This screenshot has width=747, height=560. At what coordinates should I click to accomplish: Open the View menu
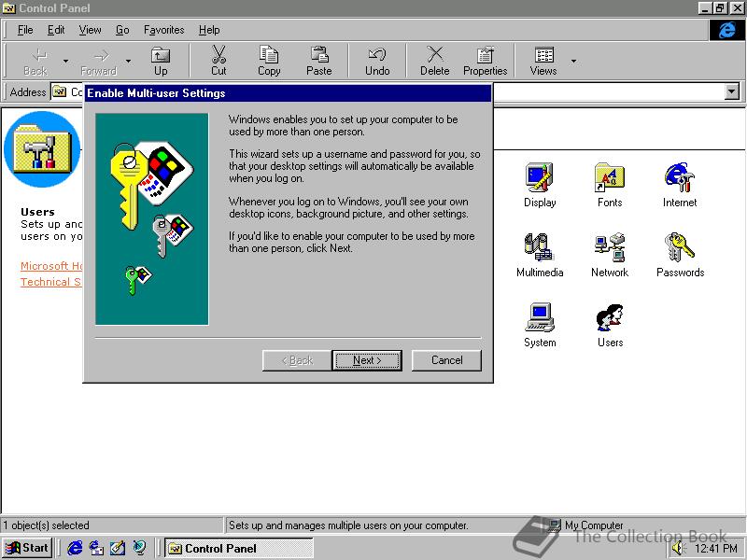click(90, 30)
